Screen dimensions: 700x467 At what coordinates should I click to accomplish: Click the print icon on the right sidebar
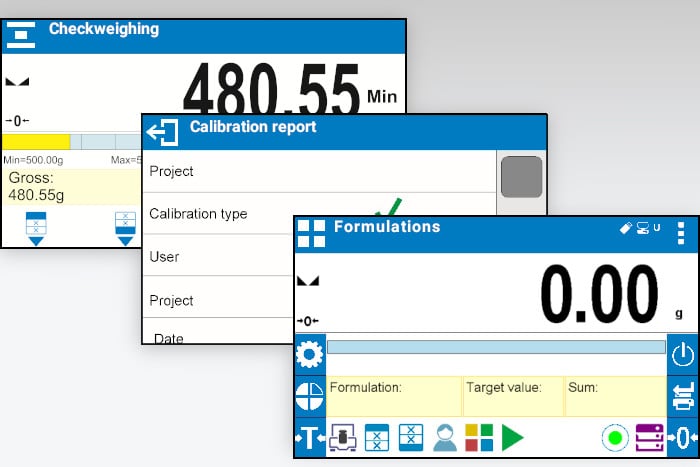click(683, 396)
